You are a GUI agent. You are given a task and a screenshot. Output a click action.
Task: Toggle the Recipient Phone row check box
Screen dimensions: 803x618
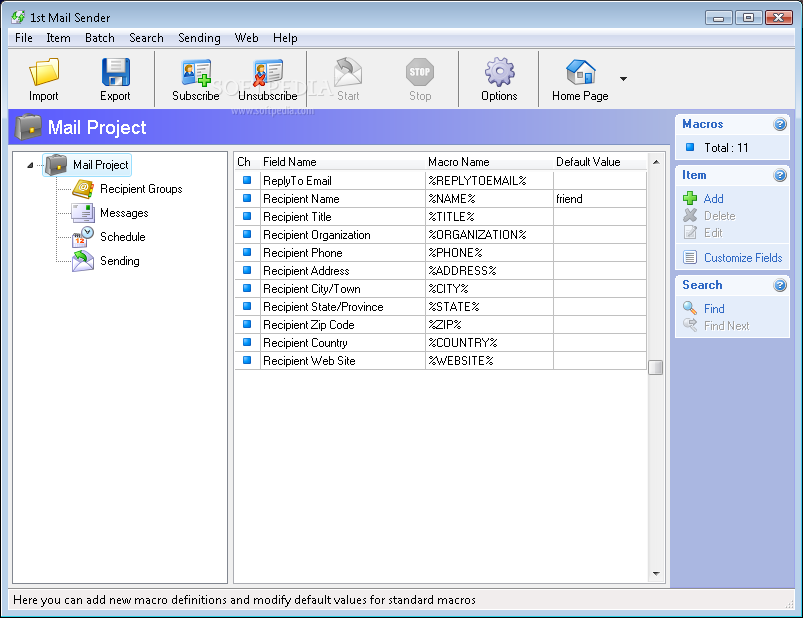[247, 252]
